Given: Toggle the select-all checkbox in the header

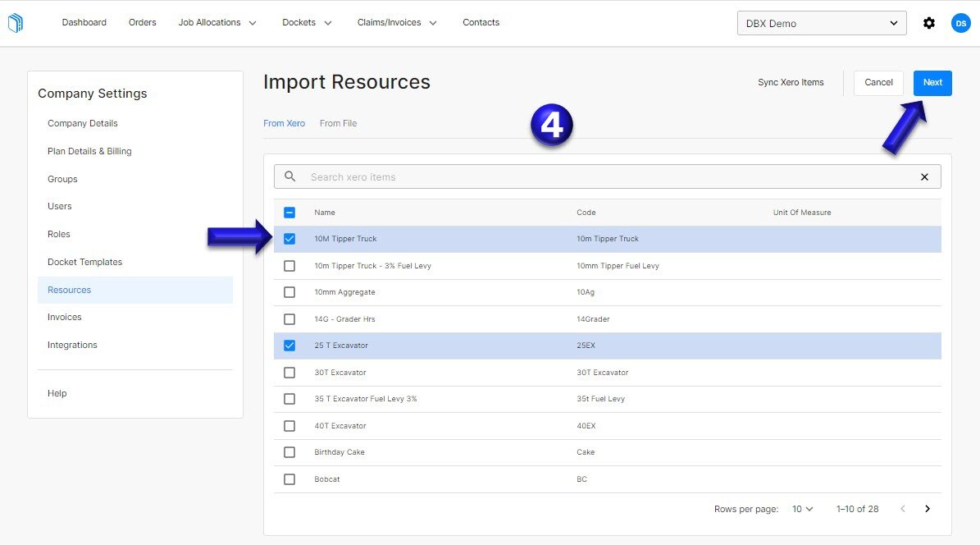Looking at the screenshot, I should [289, 212].
